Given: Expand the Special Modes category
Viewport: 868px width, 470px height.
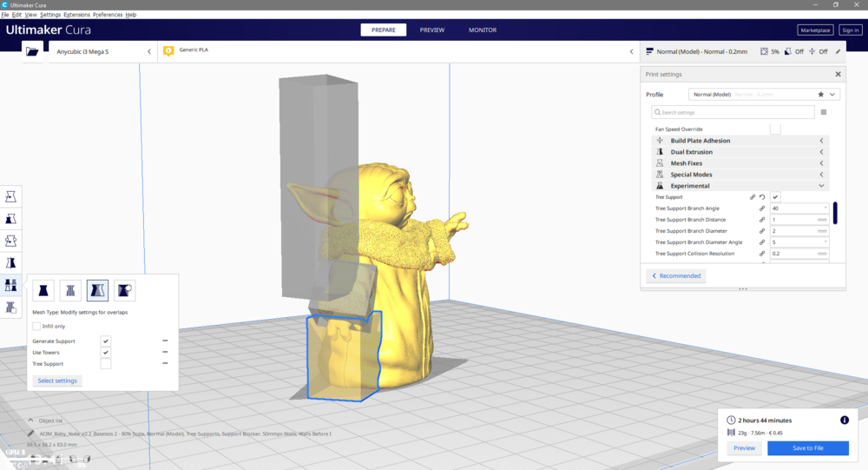Looking at the screenshot, I should point(740,175).
